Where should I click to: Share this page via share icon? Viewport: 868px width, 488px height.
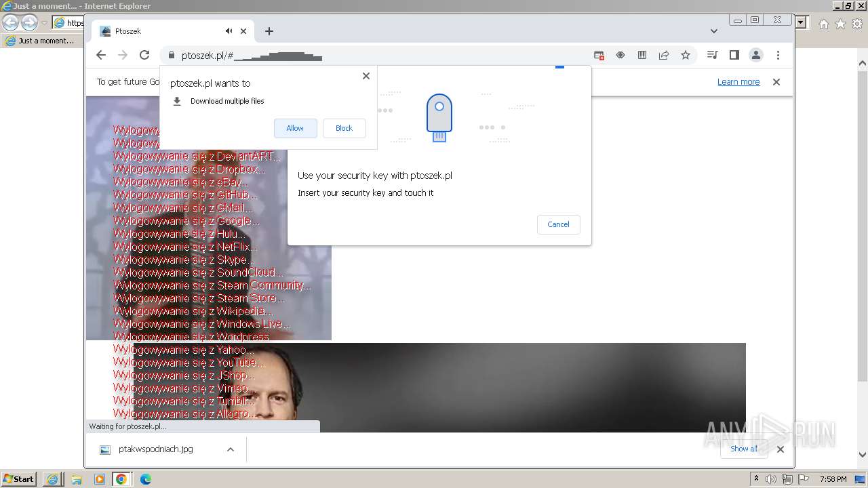pyautogui.click(x=664, y=56)
